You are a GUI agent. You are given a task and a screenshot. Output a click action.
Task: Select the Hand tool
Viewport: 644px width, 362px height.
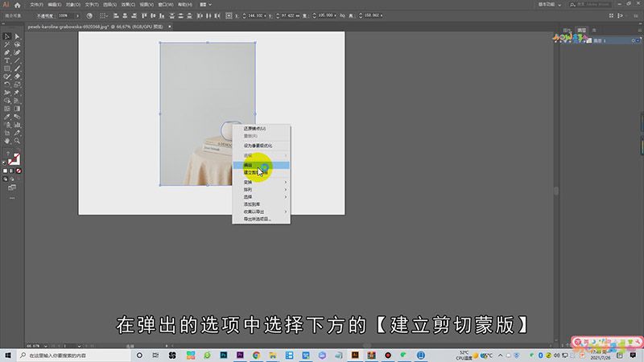point(7,141)
